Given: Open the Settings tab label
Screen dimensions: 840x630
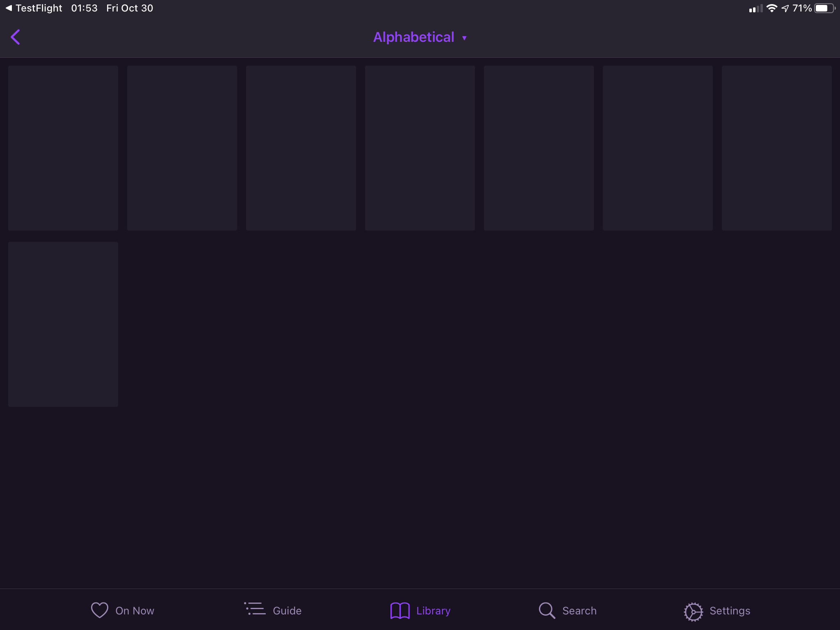Looking at the screenshot, I should pos(730,611).
